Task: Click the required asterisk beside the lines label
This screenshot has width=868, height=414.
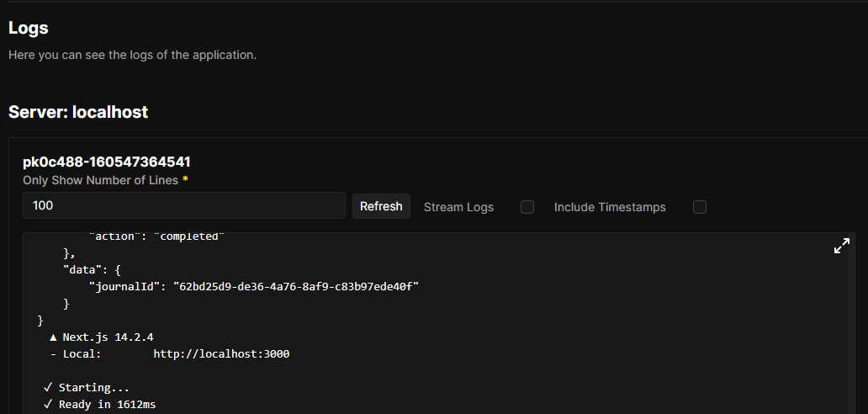Action: coord(184,180)
